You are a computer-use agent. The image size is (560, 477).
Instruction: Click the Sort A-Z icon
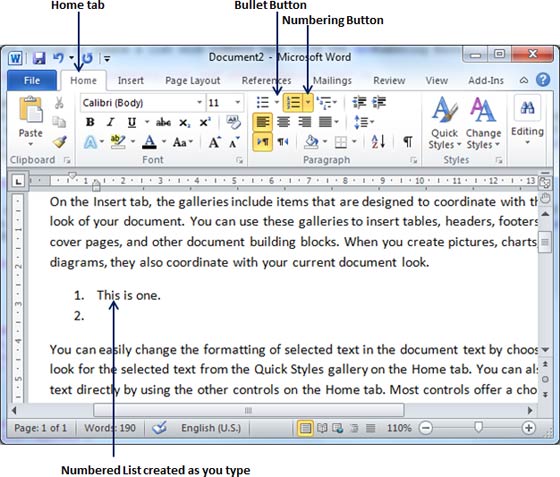[x=378, y=142]
